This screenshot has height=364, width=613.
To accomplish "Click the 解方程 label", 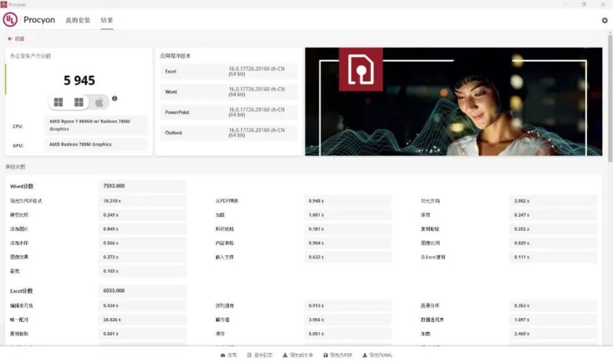I will click(x=222, y=320).
